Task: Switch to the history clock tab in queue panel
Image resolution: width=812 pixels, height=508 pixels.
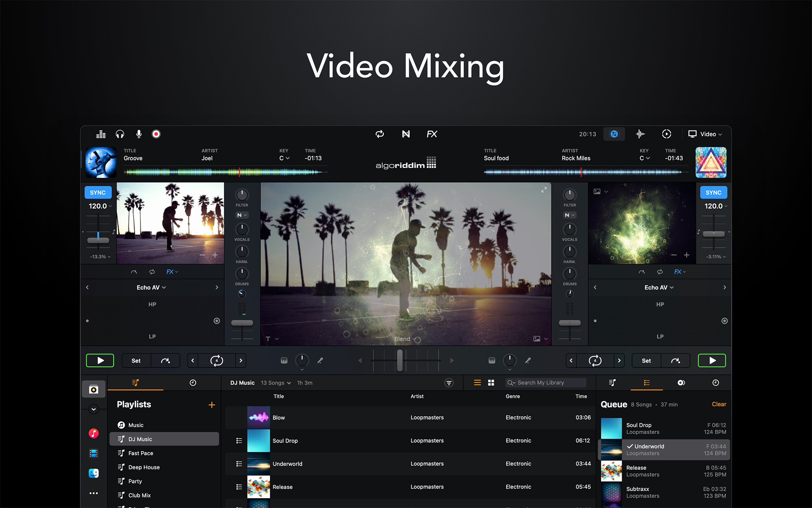Action: click(715, 383)
